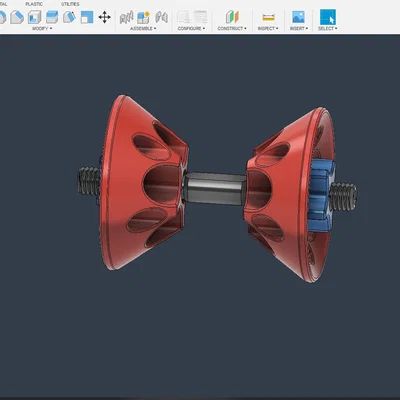Select the threaded bolt end on the left

pos(89,182)
